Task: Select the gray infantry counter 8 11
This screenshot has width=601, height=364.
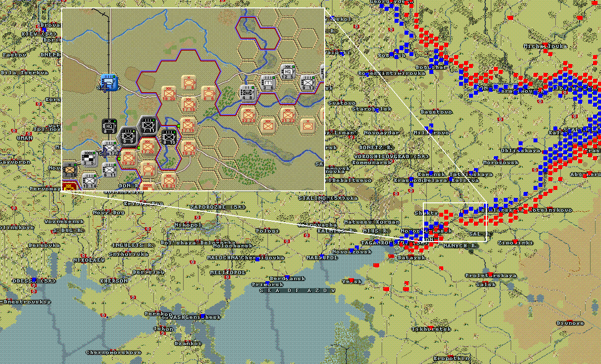Action: 109,169
